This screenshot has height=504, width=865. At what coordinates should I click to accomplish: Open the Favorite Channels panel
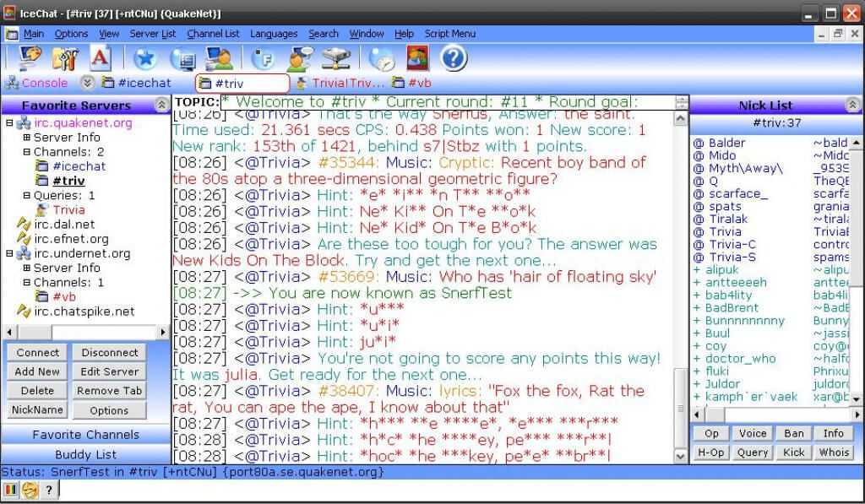[85, 435]
